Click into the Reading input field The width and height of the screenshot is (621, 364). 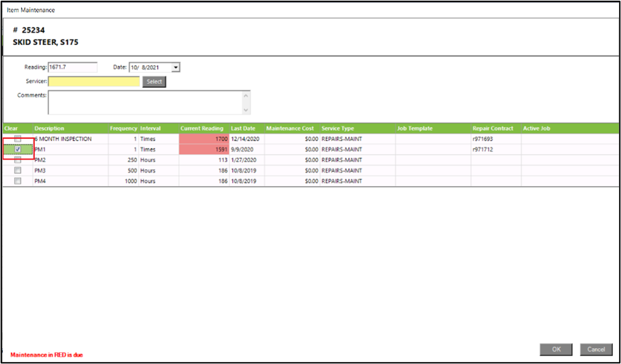tap(72, 67)
